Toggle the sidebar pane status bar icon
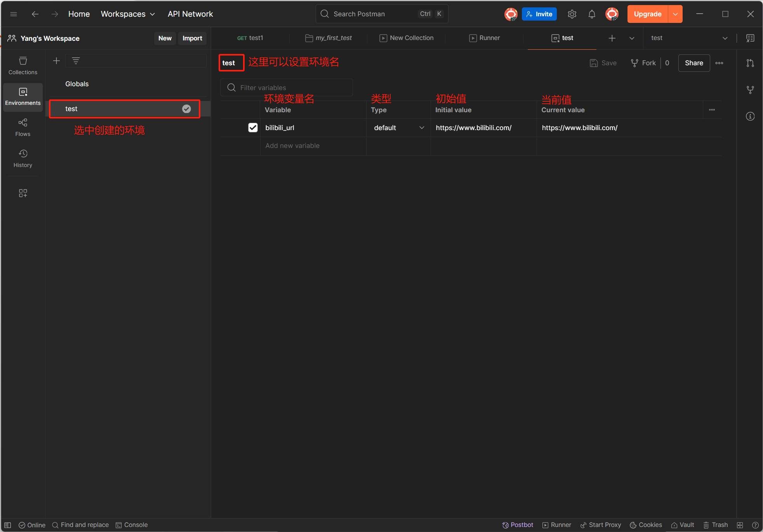The image size is (763, 532). [x=7, y=525]
